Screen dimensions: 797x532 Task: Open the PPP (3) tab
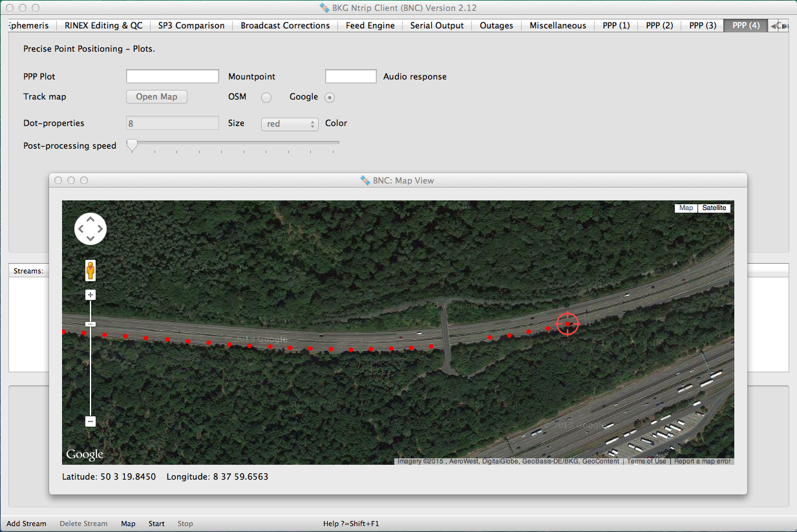point(703,26)
